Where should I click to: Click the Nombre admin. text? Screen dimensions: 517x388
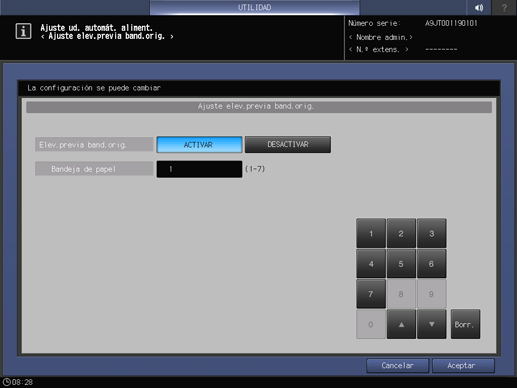point(381,37)
